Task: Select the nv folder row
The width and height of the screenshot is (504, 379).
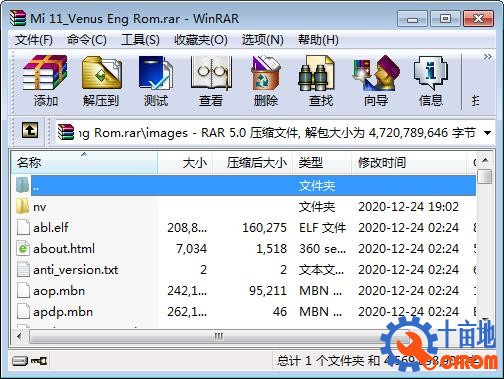Action: pos(246,207)
